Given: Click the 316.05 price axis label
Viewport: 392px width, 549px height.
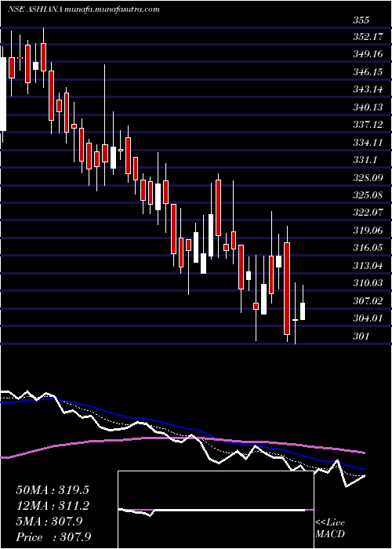Looking at the screenshot, I should click(x=368, y=248).
